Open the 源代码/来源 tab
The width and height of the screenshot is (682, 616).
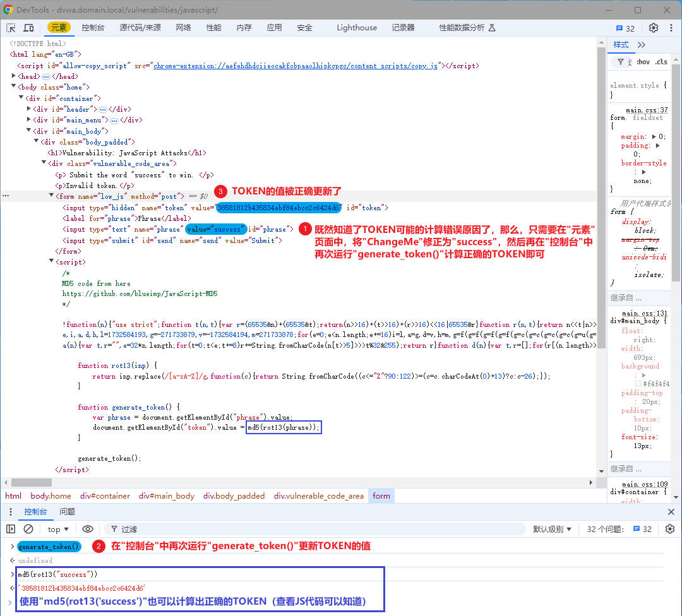tap(140, 28)
